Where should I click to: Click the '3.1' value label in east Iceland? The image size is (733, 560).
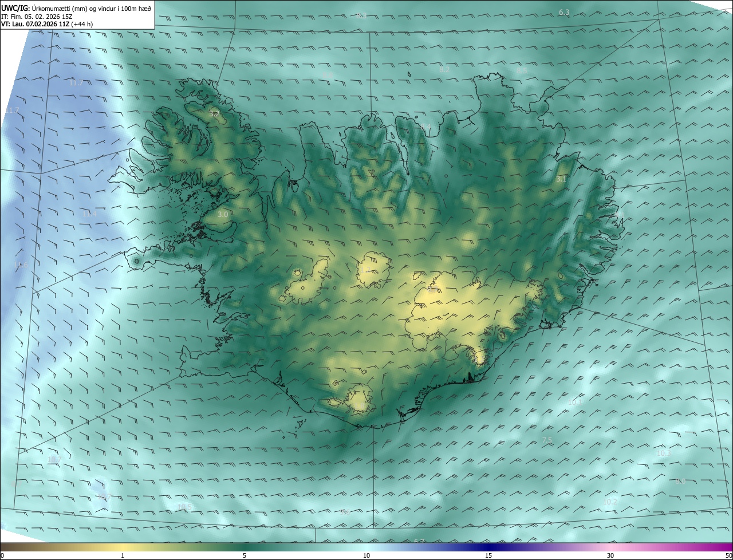(x=561, y=179)
